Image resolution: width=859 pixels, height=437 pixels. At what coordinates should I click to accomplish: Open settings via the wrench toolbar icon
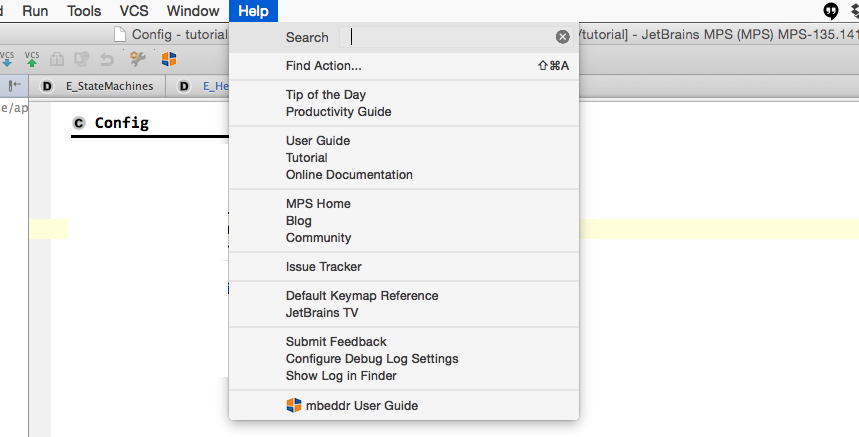[138, 59]
